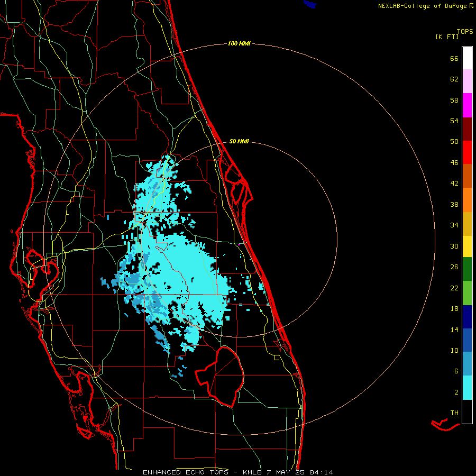
Task: Click the '[K FT]' legend units label
Action: coord(447,37)
